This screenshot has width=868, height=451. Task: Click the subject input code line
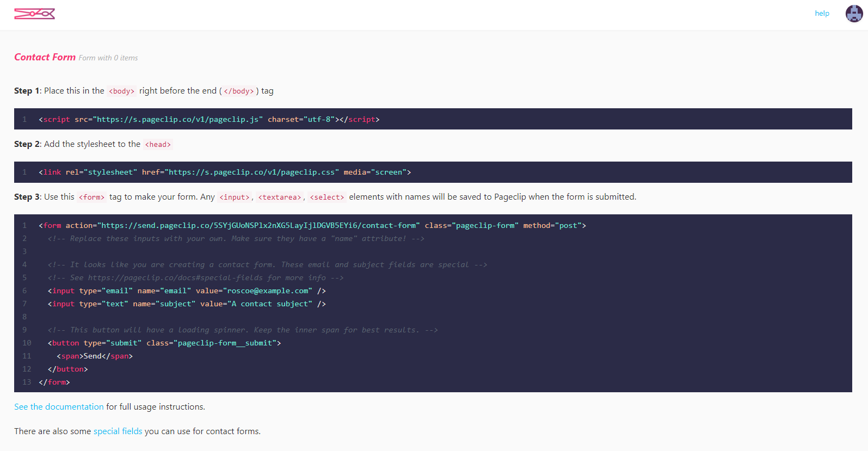187,304
